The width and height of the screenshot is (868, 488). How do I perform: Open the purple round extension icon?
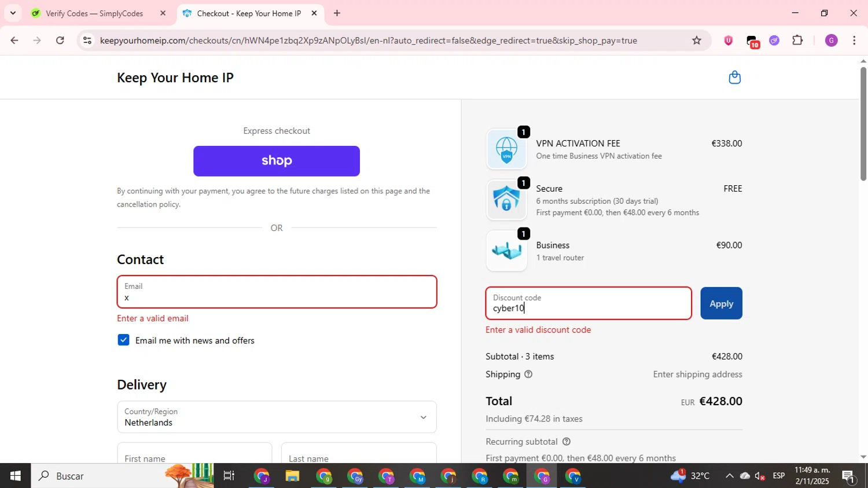774,41
